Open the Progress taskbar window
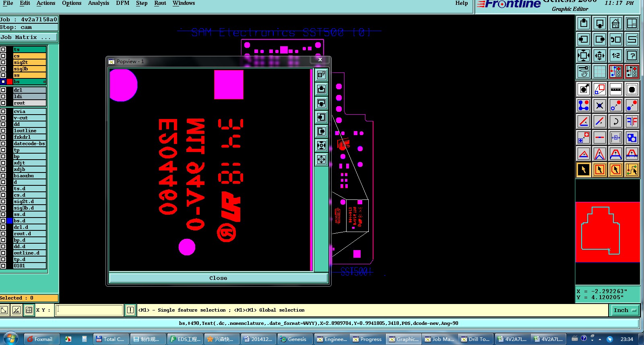The image size is (644, 345). pos(367,339)
